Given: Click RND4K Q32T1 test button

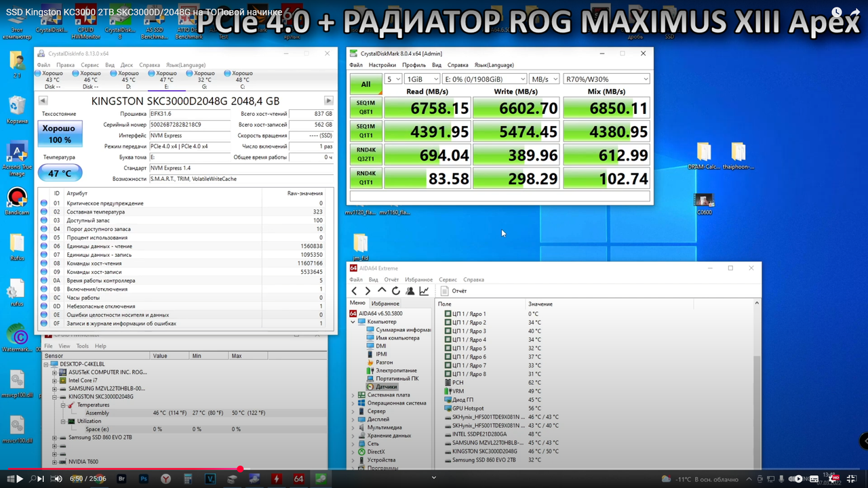Looking at the screenshot, I should tap(366, 155).
